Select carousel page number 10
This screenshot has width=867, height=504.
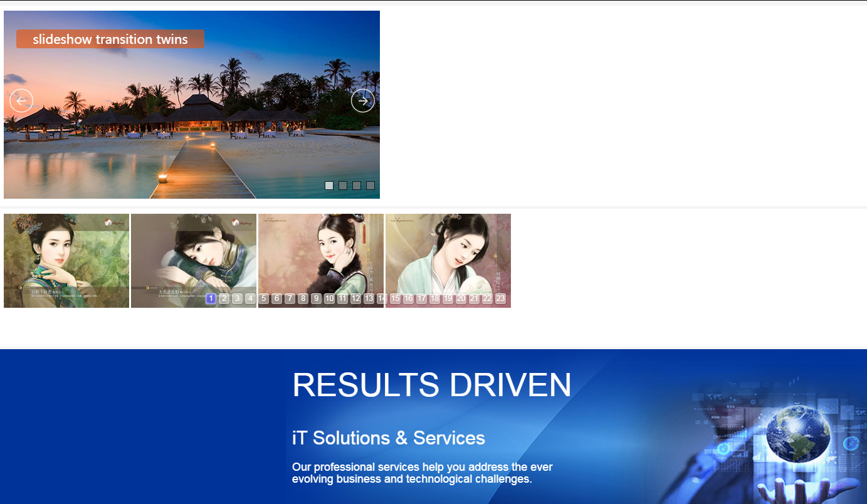[330, 298]
